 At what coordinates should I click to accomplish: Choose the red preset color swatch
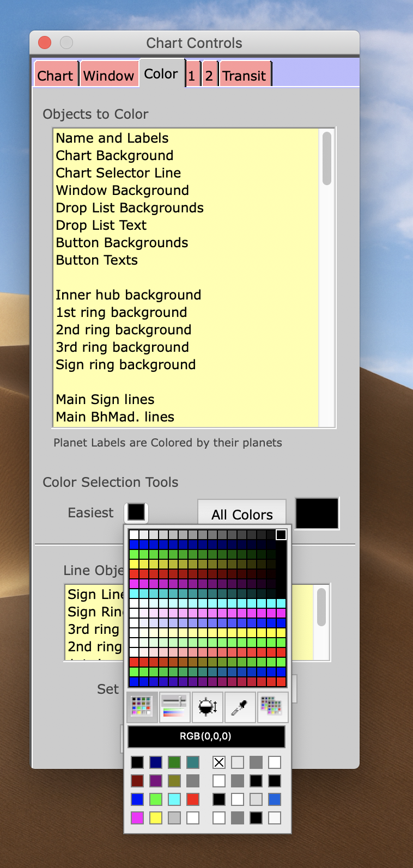(x=193, y=799)
